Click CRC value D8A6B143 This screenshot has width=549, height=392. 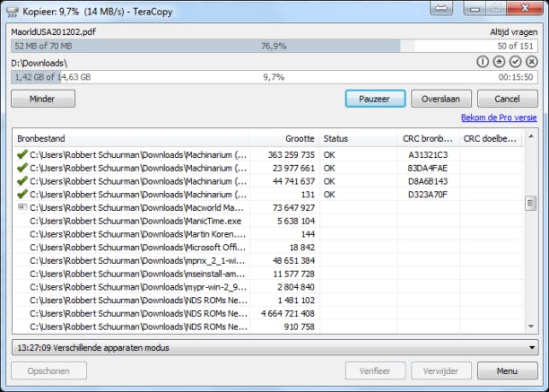pos(428,181)
